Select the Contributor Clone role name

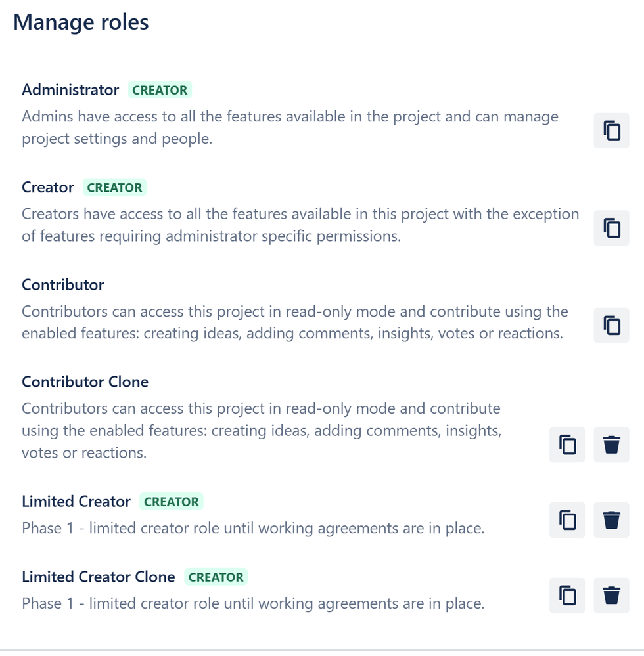[x=85, y=382]
